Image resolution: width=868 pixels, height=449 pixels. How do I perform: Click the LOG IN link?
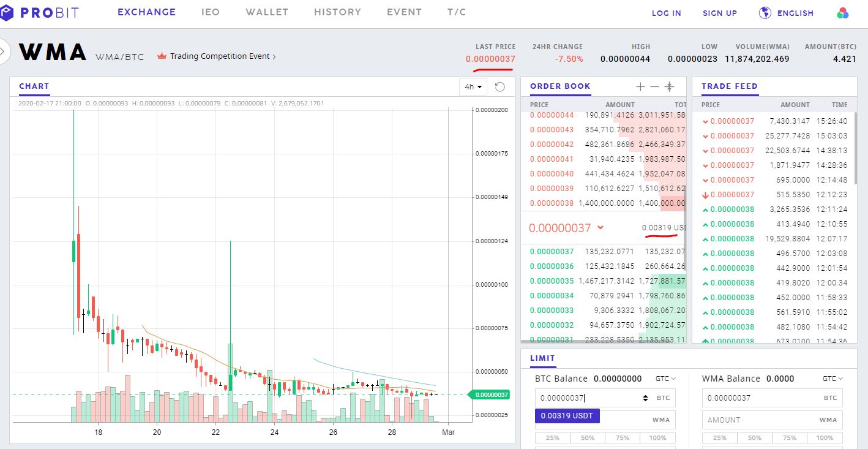667,13
